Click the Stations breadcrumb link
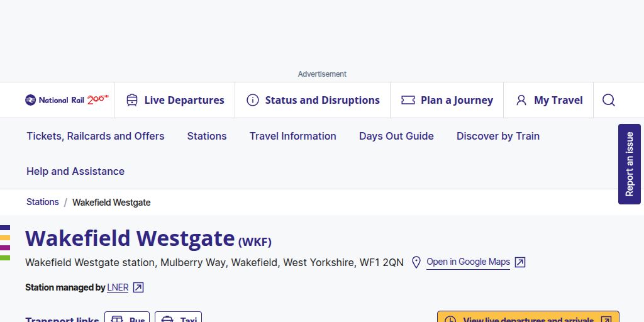644x322 pixels. (42, 202)
